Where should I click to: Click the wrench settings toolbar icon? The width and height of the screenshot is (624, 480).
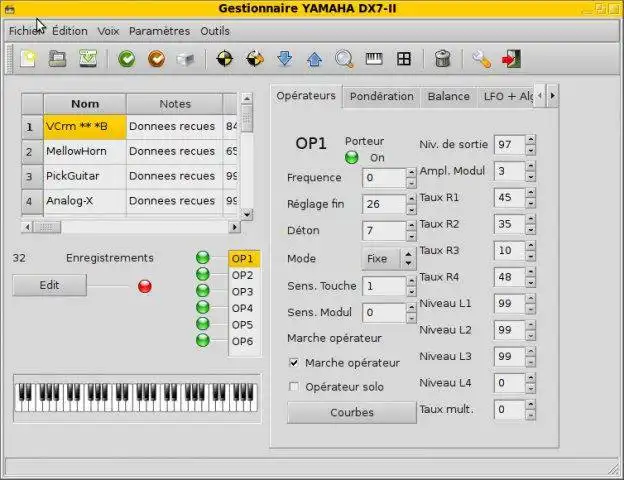(x=482, y=59)
